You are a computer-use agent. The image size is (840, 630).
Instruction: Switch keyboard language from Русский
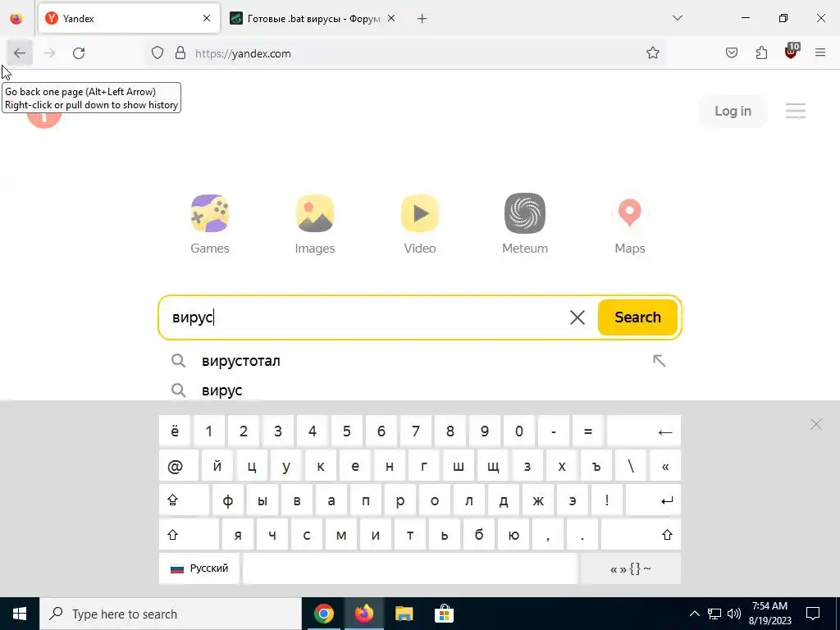(x=199, y=568)
